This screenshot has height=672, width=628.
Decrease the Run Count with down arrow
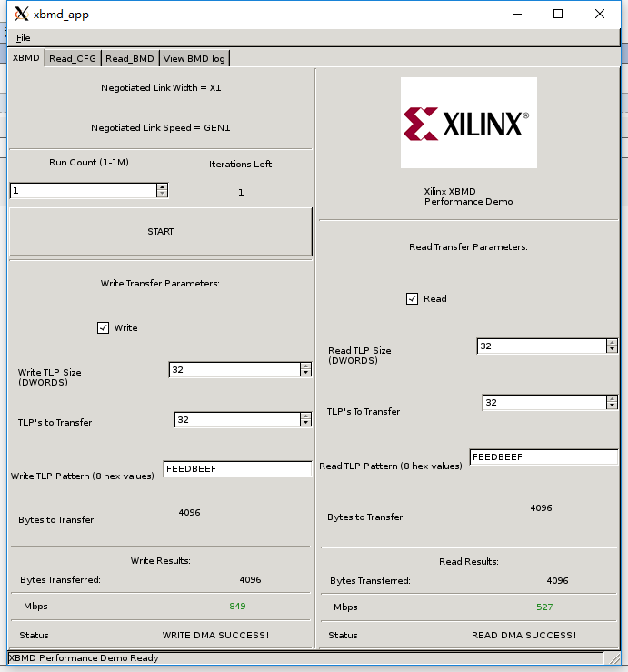pos(162,194)
